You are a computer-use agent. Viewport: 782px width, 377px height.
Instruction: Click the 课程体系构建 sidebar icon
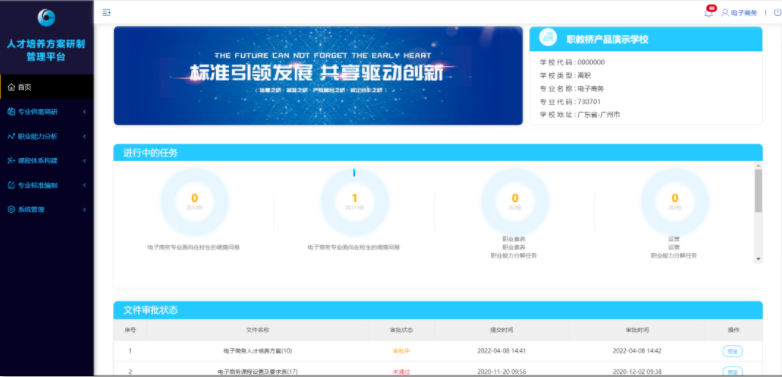[11, 161]
